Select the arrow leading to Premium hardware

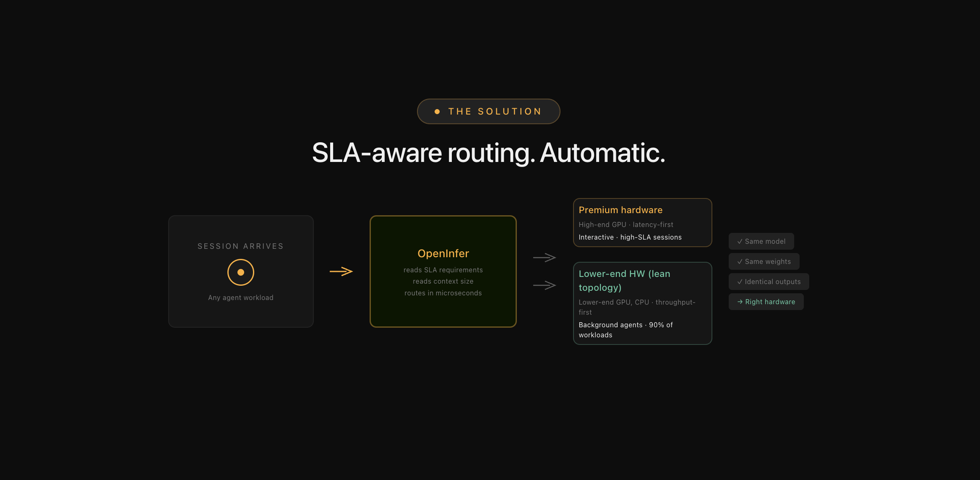(x=545, y=257)
